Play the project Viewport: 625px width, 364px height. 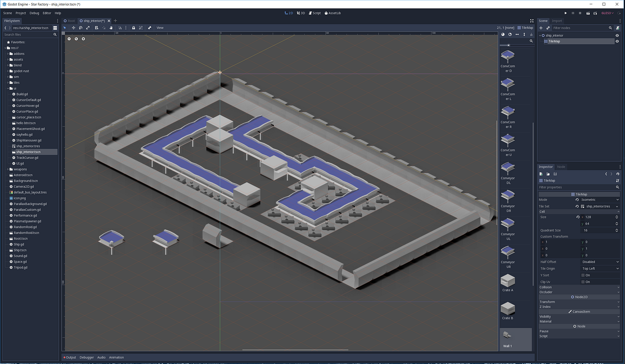(x=566, y=13)
